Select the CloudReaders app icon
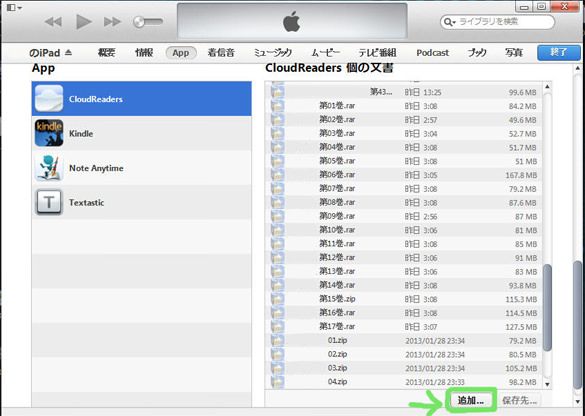The image size is (585, 416). click(x=49, y=98)
